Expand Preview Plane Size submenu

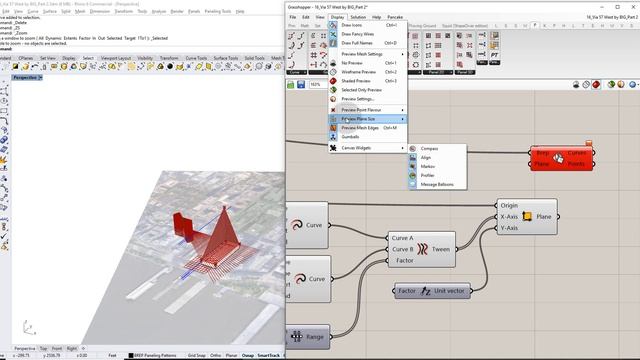click(368, 119)
